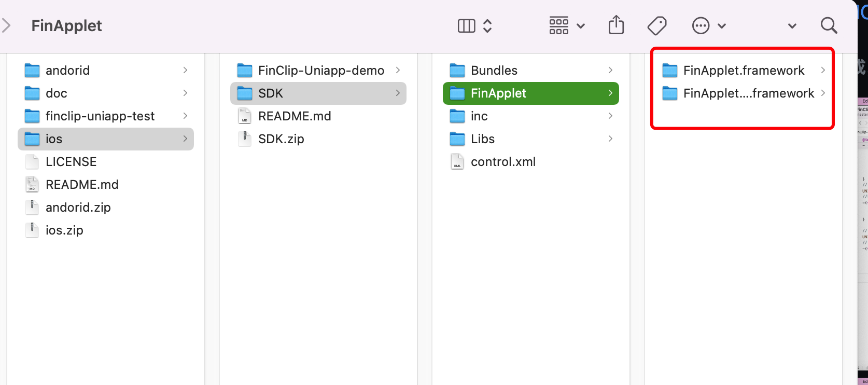Select the control.xml file

click(503, 162)
